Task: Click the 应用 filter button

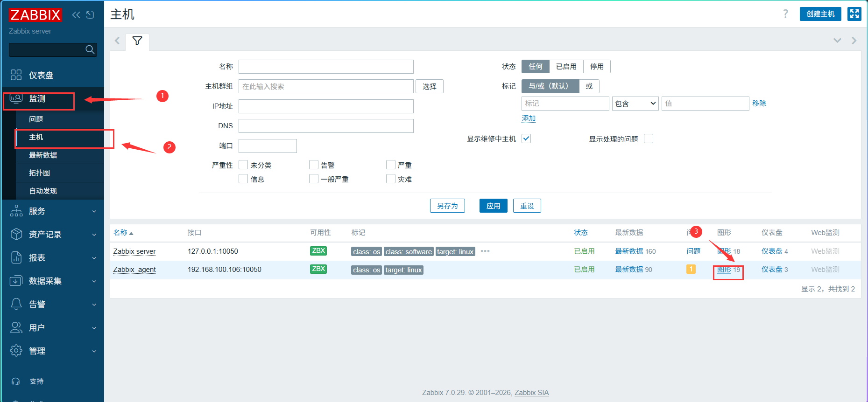Action: pyautogui.click(x=494, y=206)
